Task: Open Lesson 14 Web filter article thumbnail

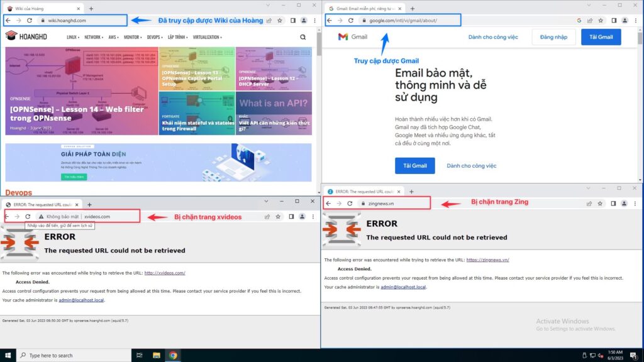Action: pos(82,90)
